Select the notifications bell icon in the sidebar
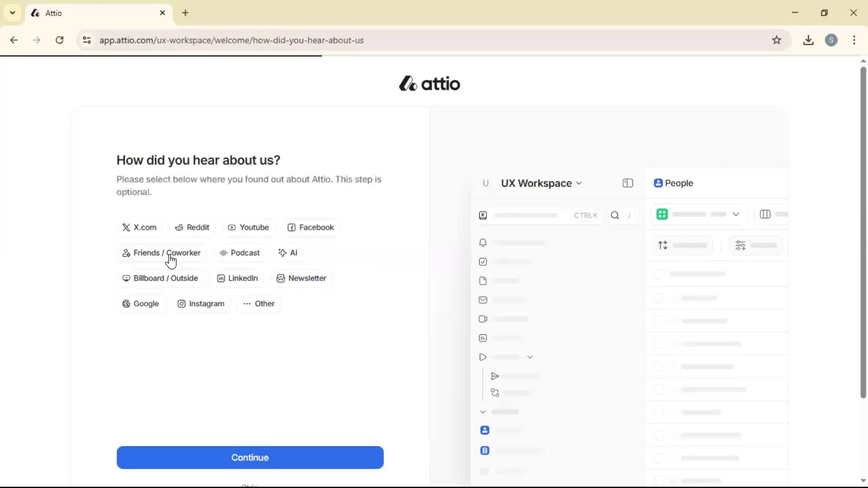The height and width of the screenshot is (488, 868). 483,243
